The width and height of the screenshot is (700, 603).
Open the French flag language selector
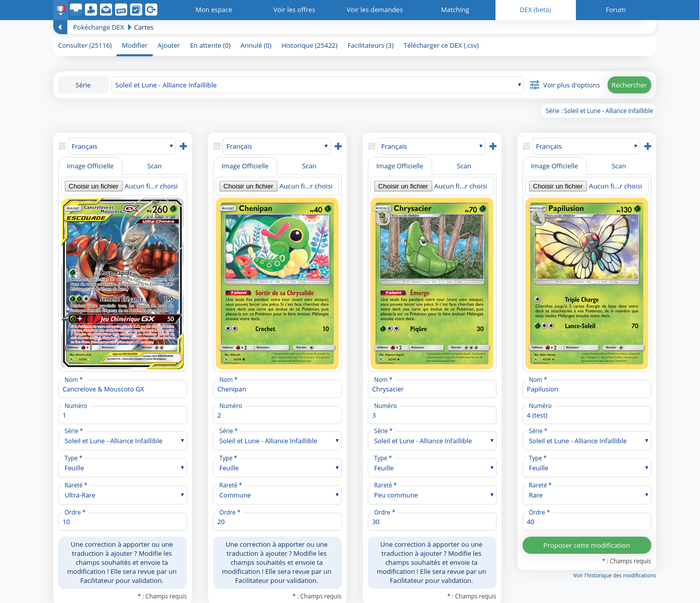pyautogui.click(x=61, y=10)
